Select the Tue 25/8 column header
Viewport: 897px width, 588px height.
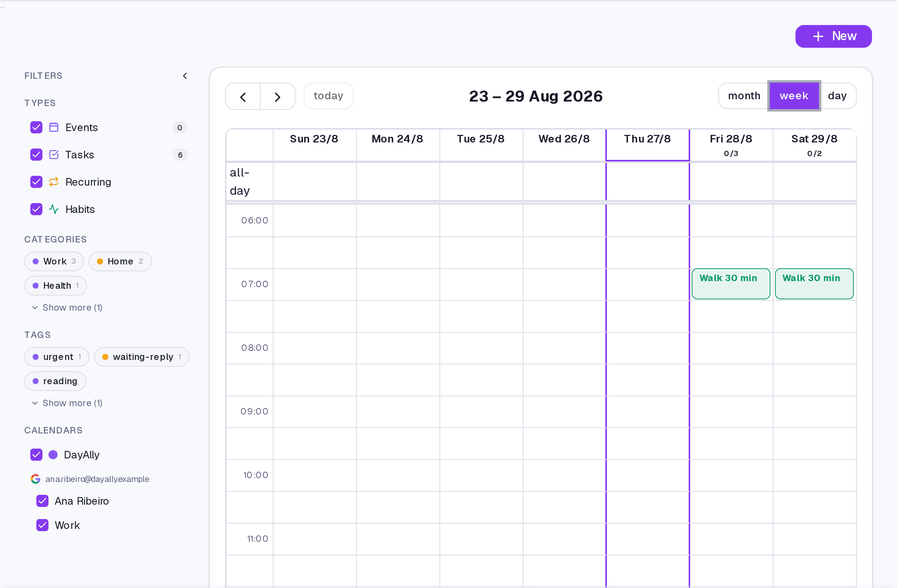481,145
